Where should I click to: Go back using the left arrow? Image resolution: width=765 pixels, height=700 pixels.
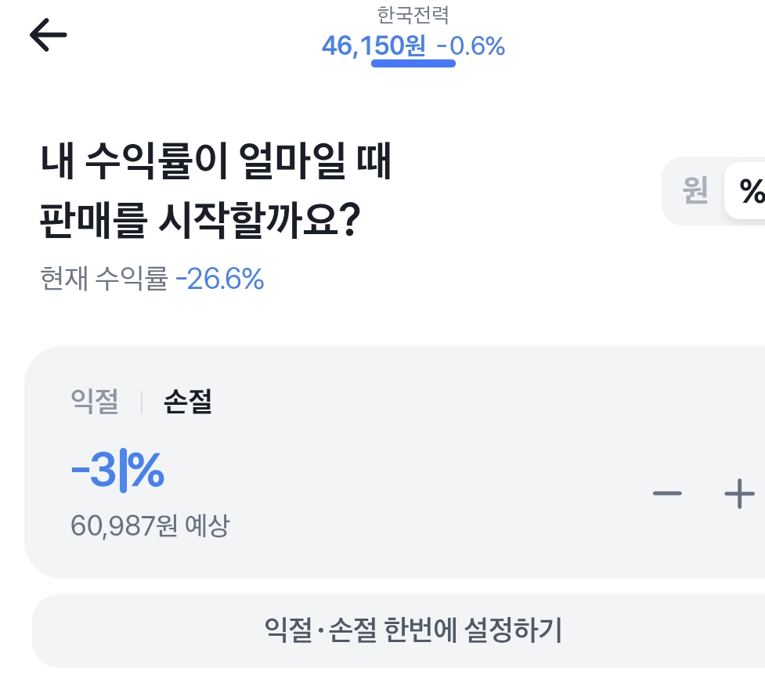[48, 35]
